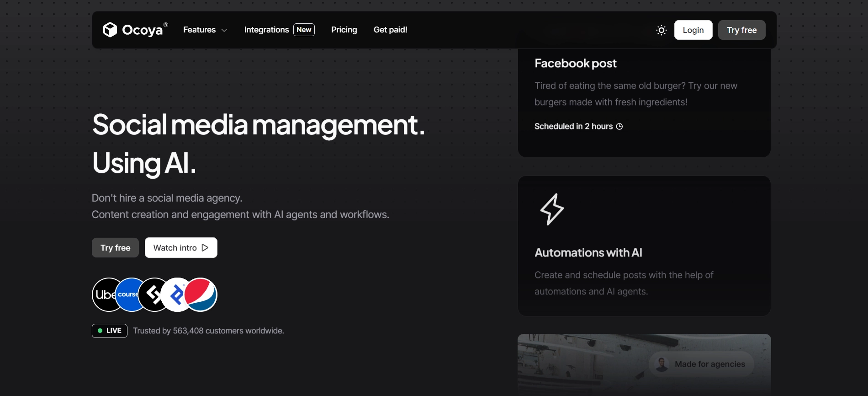Click the Ocoya cube logo icon

(110, 30)
